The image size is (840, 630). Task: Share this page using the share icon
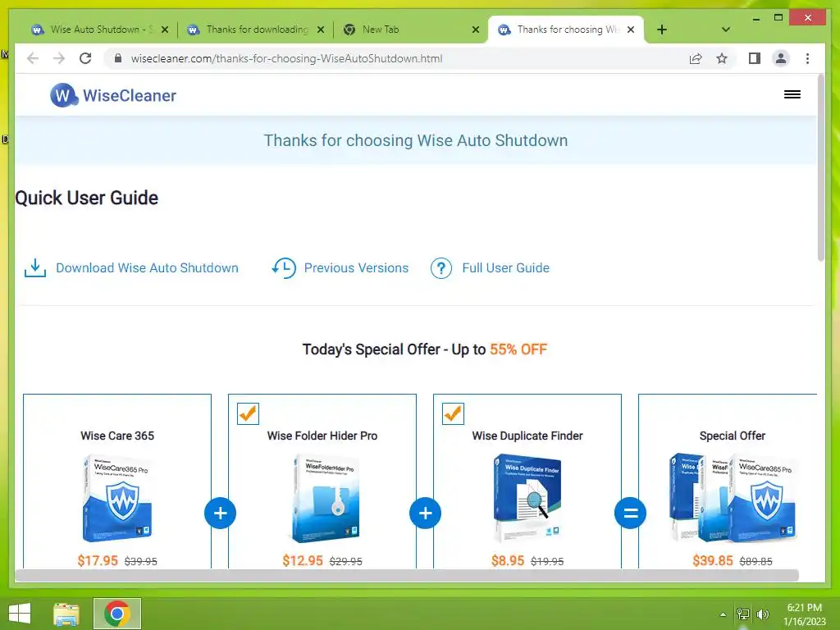696,58
